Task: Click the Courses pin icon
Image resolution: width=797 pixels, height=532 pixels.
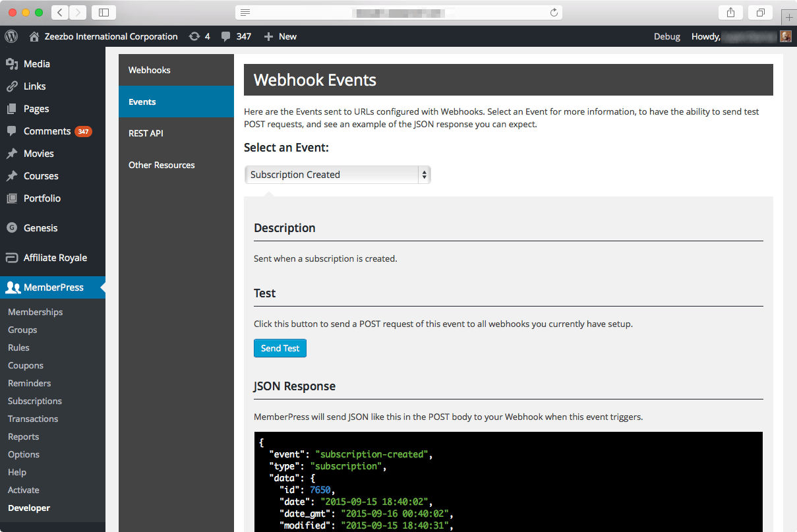Action: [x=12, y=176]
